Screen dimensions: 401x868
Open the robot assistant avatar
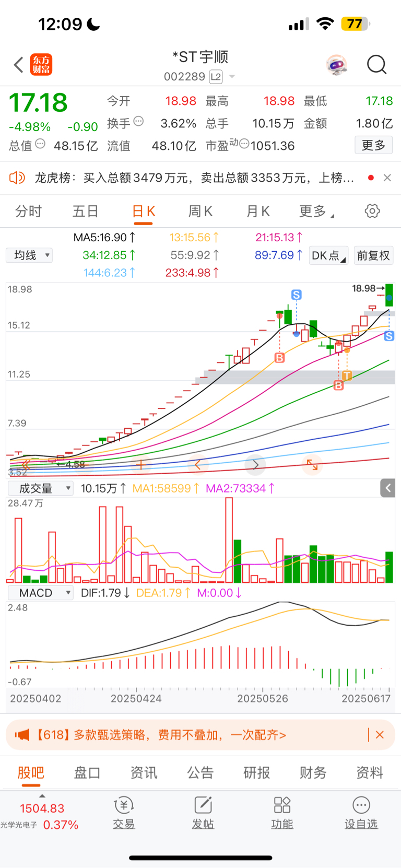(337, 65)
